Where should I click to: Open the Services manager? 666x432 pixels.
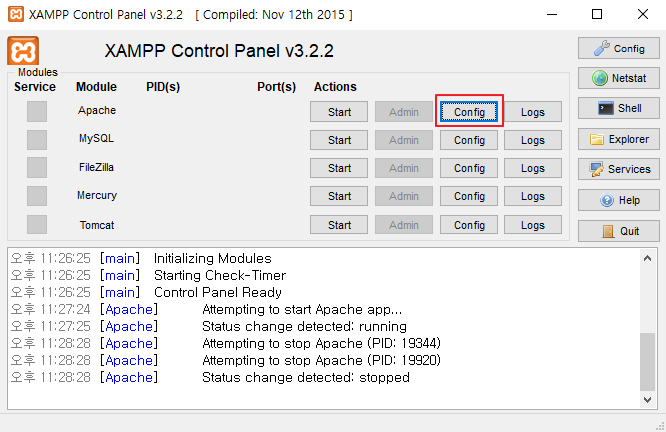619,169
